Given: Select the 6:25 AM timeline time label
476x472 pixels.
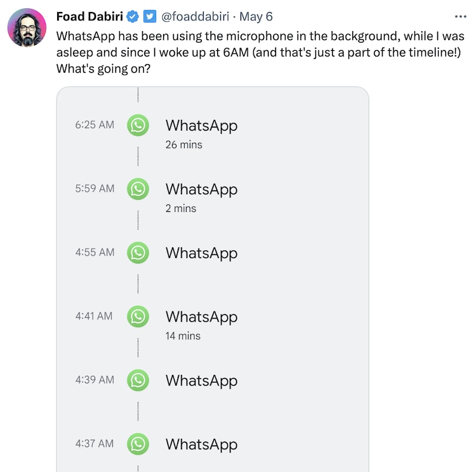Looking at the screenshot, I should coord(95,124).
